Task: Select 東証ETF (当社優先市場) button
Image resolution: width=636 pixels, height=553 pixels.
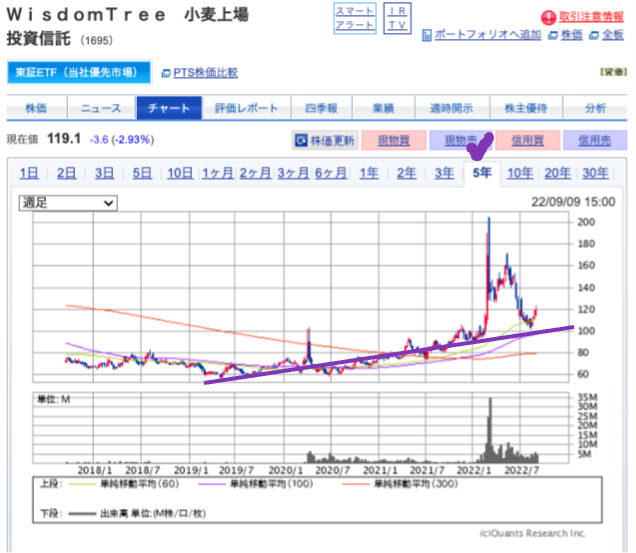Action: [80, 73]
